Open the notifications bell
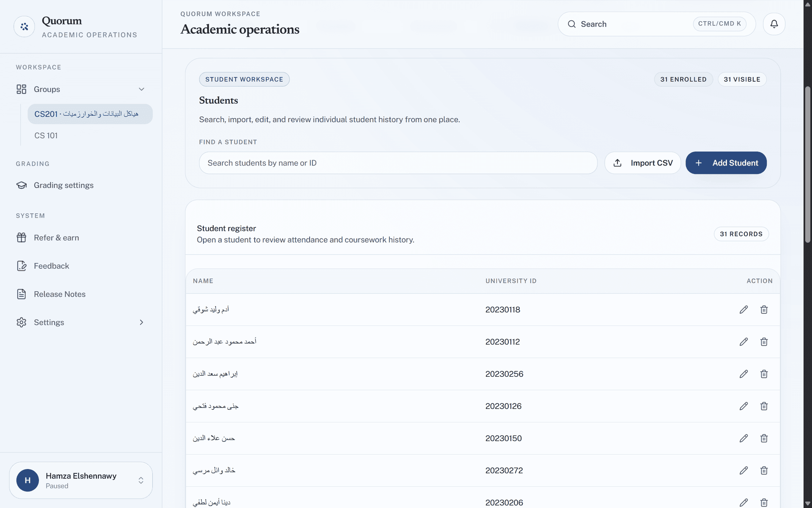 [x=774, y=24]
